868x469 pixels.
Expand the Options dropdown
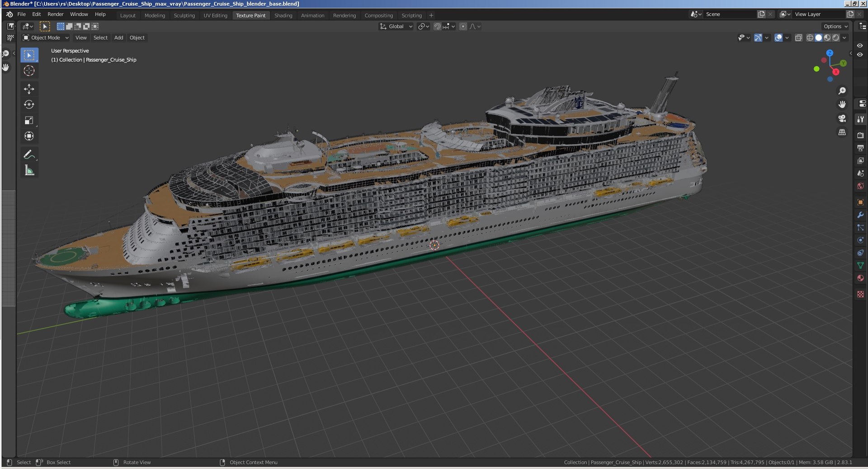point(835,26)
